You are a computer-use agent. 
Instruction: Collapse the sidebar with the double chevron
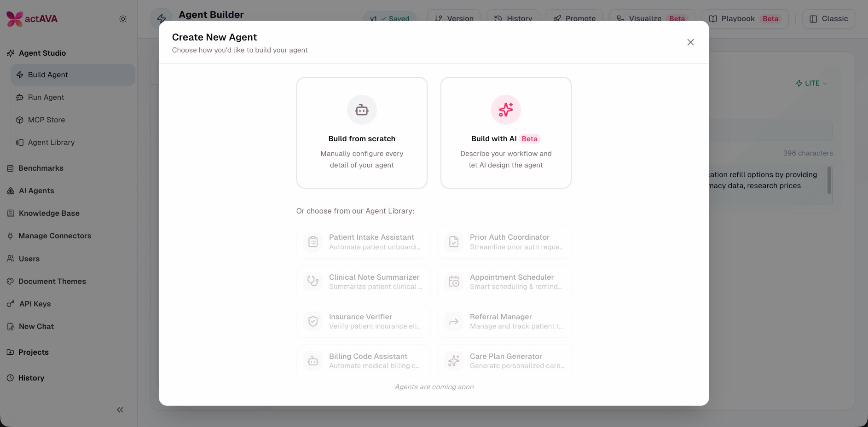click(x=120, y=410)
